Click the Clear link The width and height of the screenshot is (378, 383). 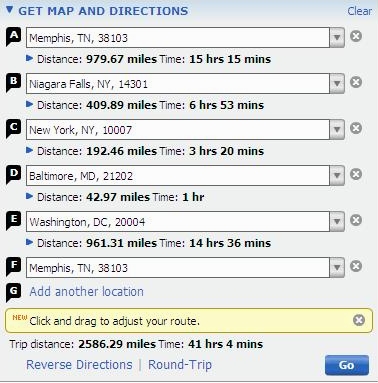coord(359,11)
